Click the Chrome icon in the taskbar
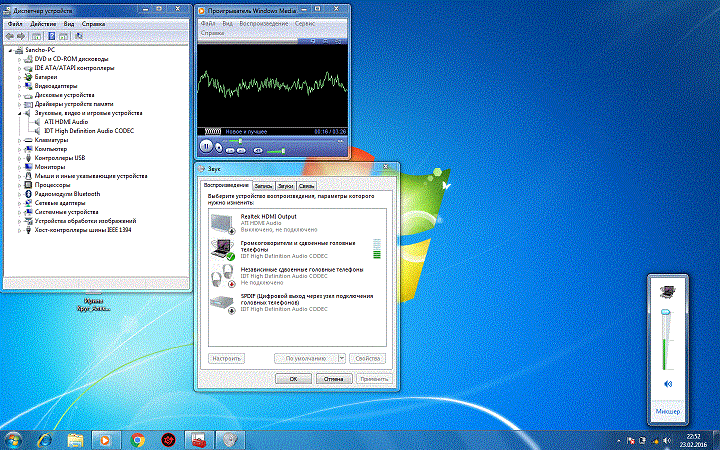This screenshot has height=450, width=720. click(137, 438)
